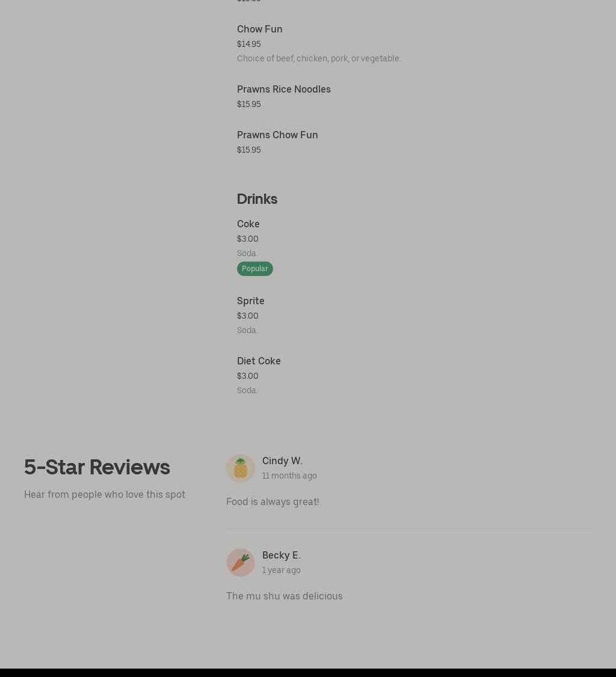Click Cindy W.'s pineapple avatar icon
616x677 pixels.
(240, 468)
